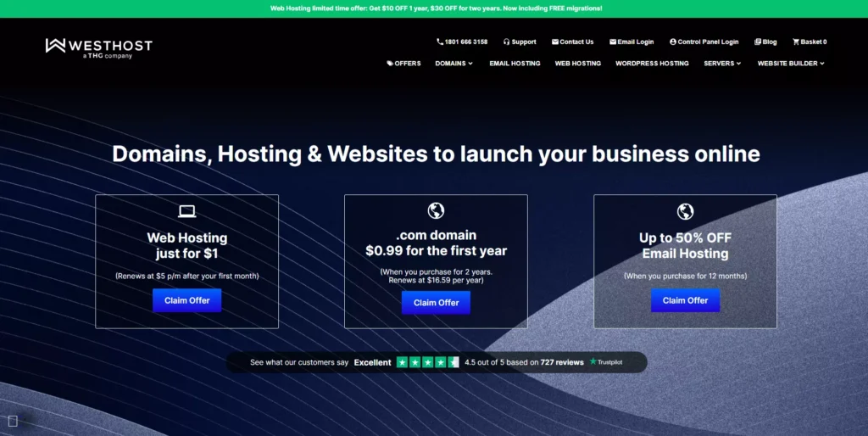The width and height of the screenshot is (868, 436).
Task: Click the headset Support icon
Action: tap(506, 42)
